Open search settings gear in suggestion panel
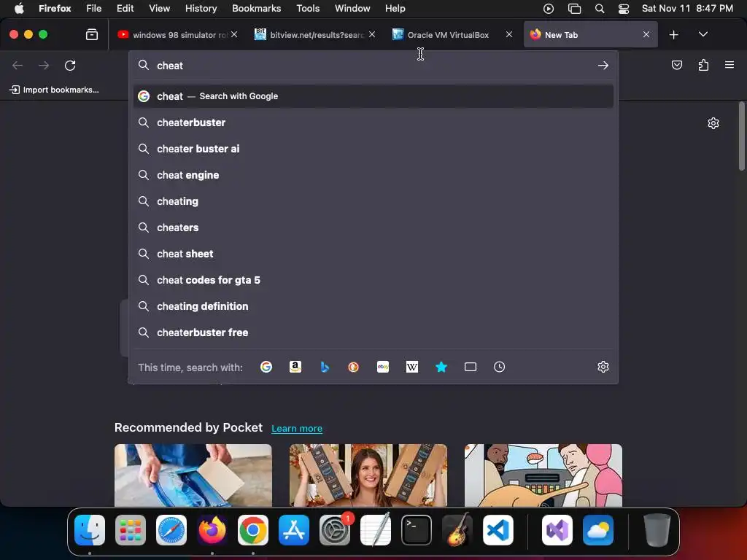This screenshot has height=560, width=747. pyautogui.click(x=603, y=367)
